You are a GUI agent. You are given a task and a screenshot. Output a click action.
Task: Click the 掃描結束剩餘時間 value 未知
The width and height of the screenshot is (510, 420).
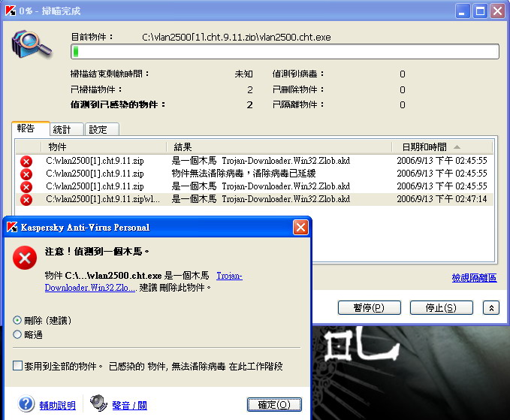(x=243, y=74)
